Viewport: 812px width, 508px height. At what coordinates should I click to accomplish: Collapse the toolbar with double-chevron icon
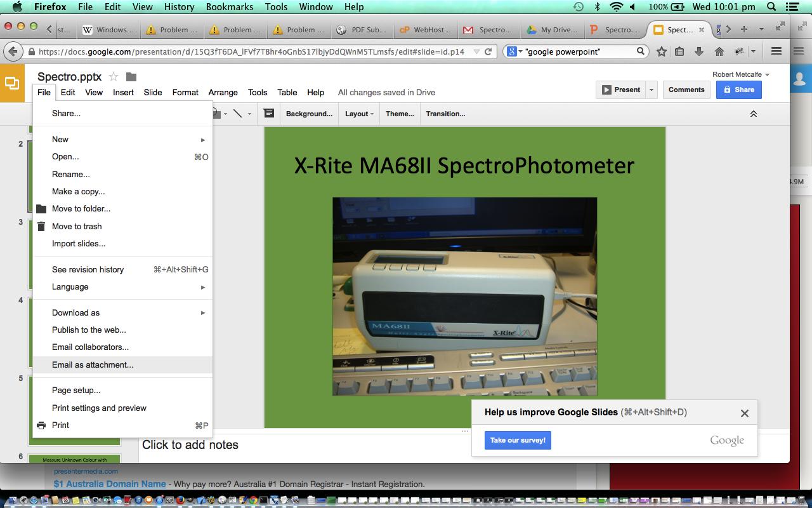pos(754,114)
